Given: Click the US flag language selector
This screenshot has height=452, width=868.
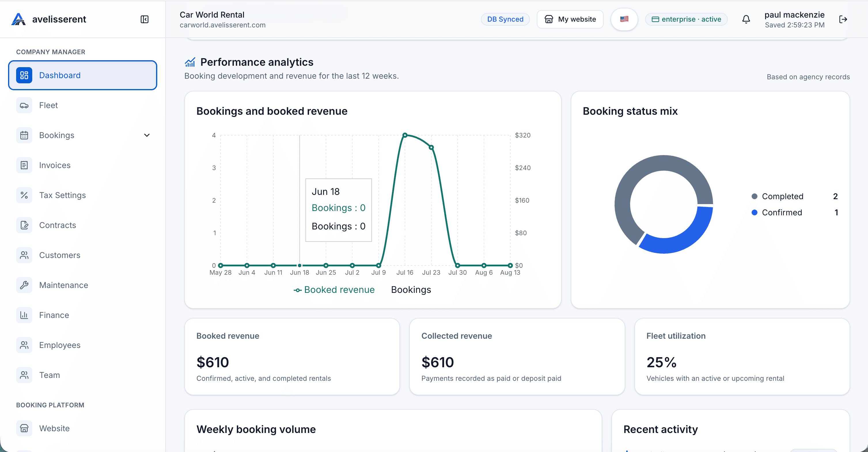Looking at the screenshot, I should pyautogui.click(x=624, y=19).
